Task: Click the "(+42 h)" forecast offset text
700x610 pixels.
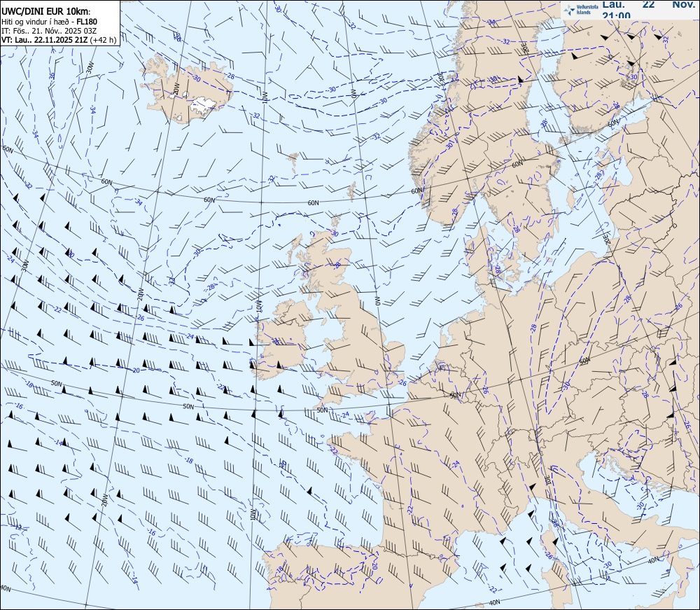Action: click(103, 40)
